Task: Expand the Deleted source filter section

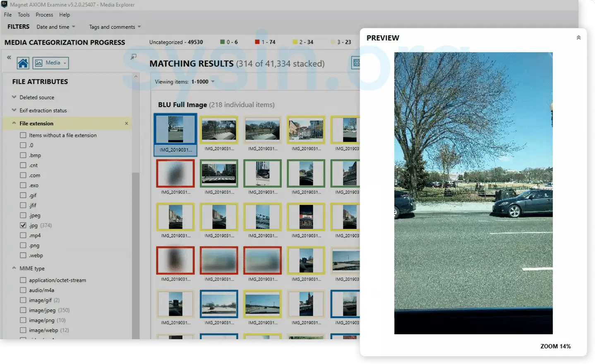Action: 14,97
